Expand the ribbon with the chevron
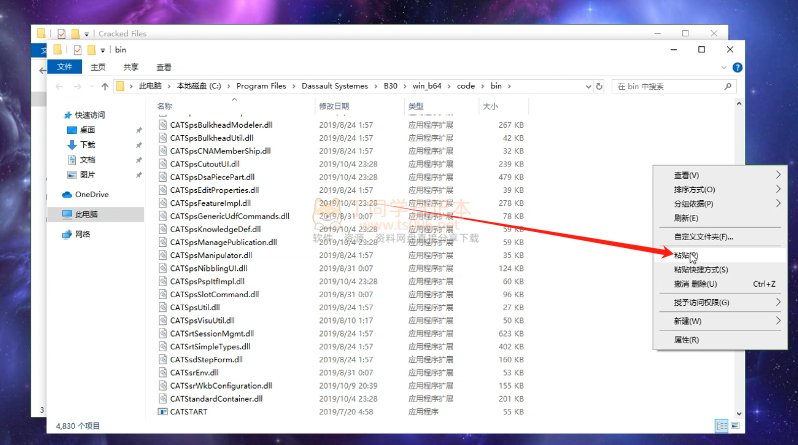 click(x=724, y=67)
